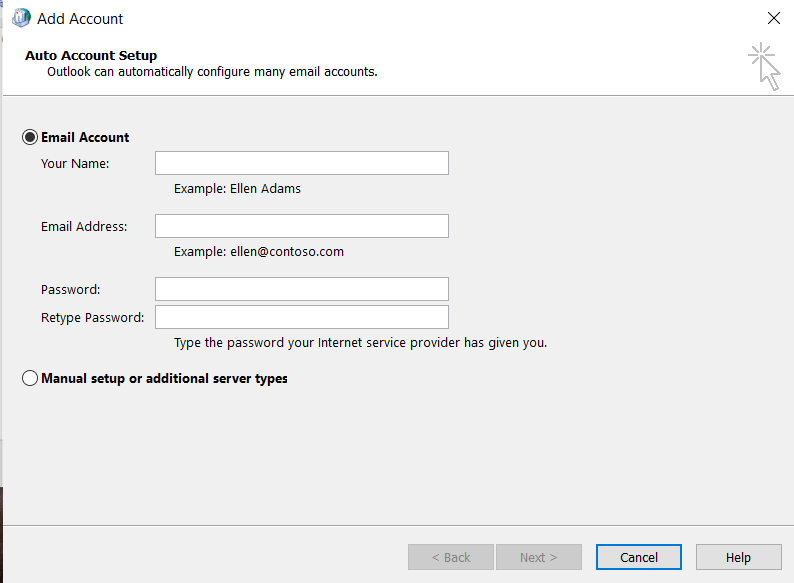
Task: Click the "Retype Password:" label
Action: point(92,317)
